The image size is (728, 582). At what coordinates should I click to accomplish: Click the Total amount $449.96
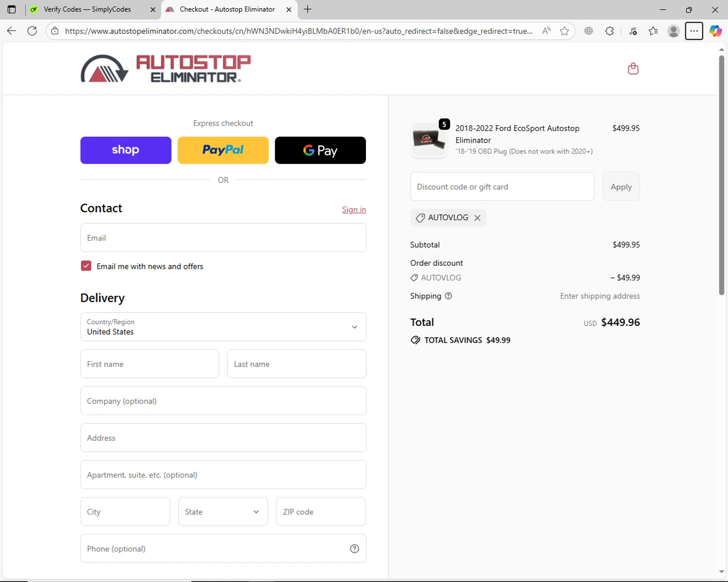click(620, 323)
